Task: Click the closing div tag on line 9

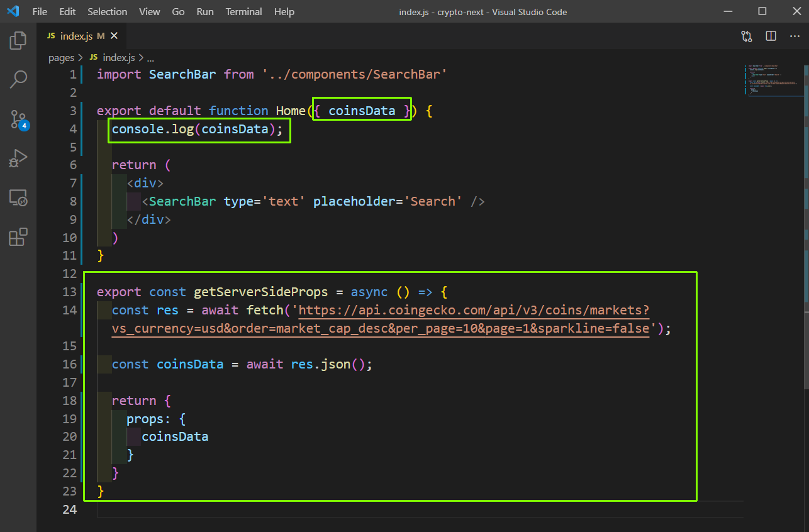Action: pos(149,219)
